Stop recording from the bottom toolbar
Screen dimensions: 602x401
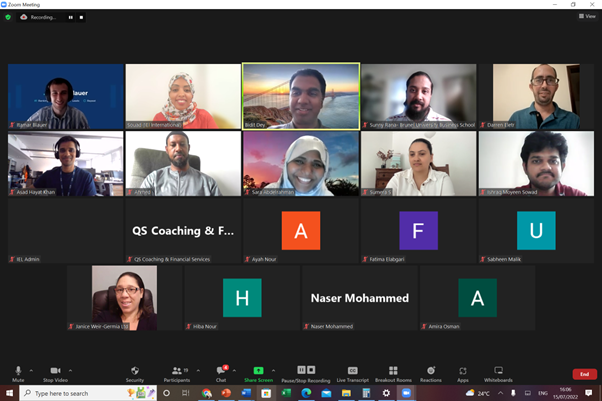click(311, 370)
